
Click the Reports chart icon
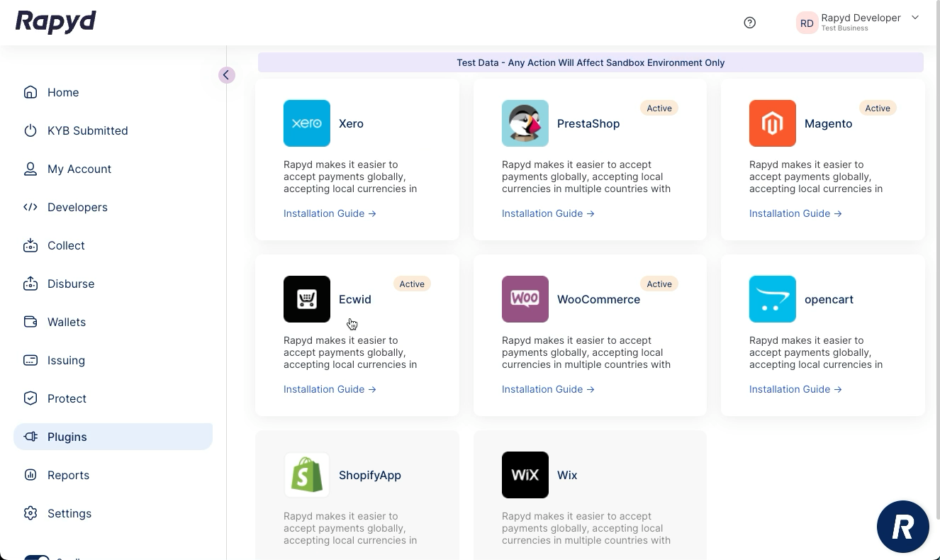(30, 475)
